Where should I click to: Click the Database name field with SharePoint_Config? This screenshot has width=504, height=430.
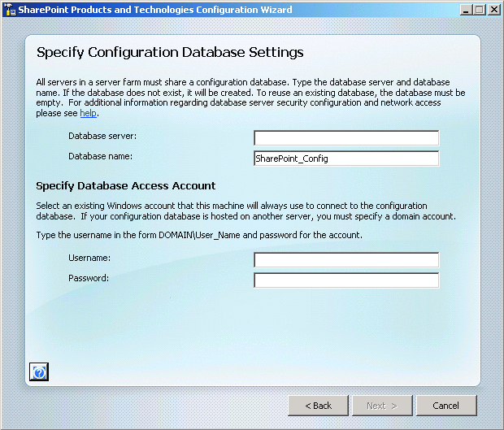click(x=346, y=159)
